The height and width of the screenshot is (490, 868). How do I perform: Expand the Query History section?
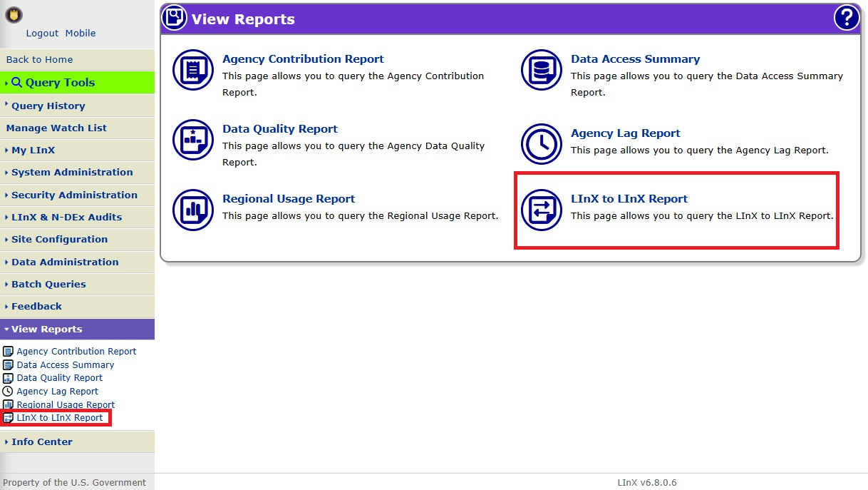coord(77,106)
